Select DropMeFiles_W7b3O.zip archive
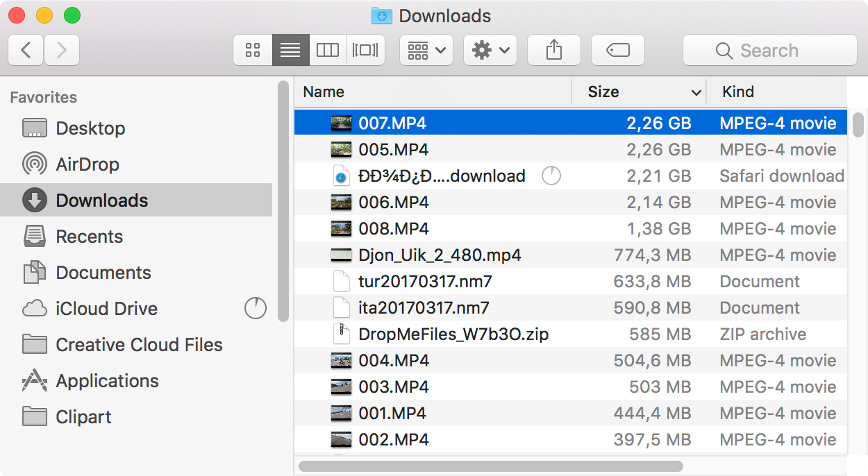 (571, 334)
